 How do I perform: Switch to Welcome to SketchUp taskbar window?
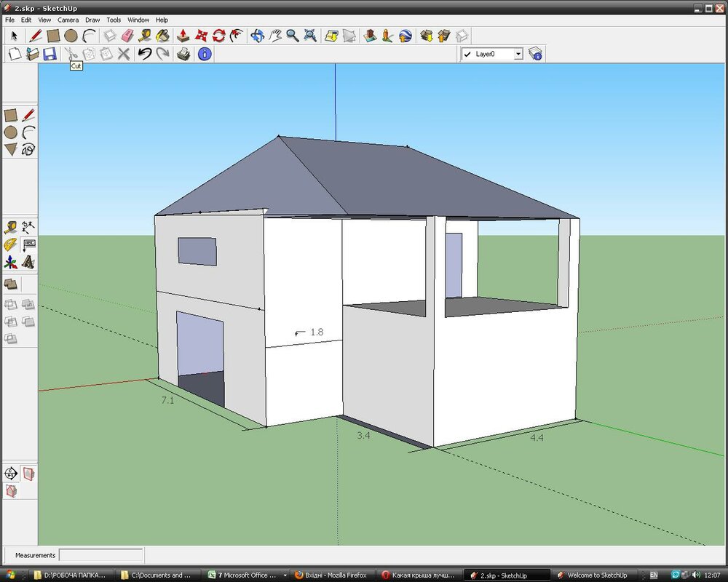point(592,575)
